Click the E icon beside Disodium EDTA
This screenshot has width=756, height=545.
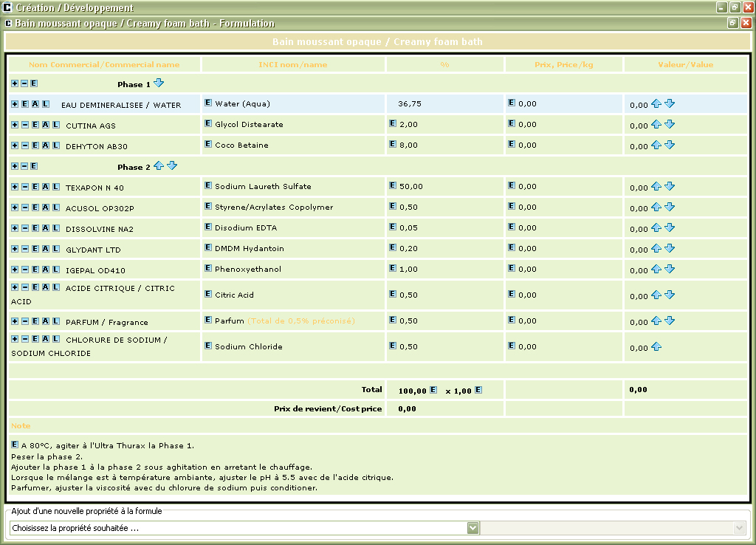tap(208, 227)
